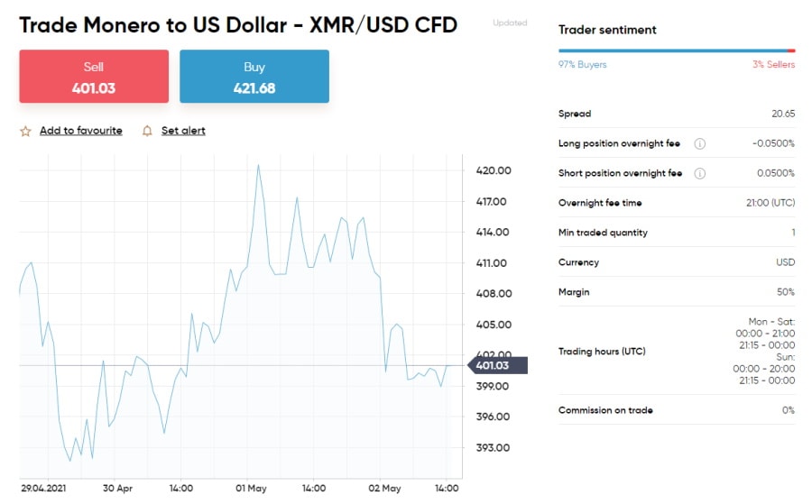812x504 pixels.
Task: Open info icon for long position overnight fee
Action: point(699,144)
